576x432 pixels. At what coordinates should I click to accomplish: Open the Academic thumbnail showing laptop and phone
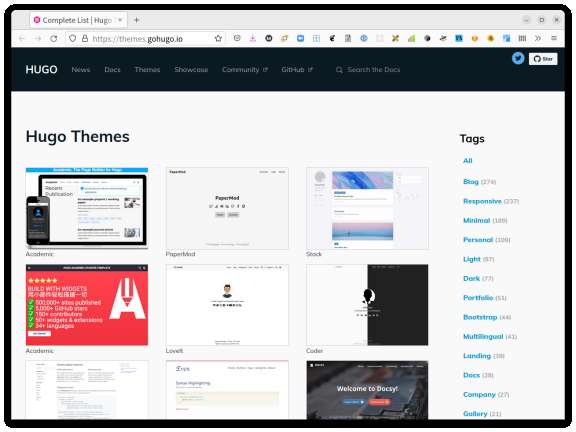pyautogui.click(x=87, y=208)
